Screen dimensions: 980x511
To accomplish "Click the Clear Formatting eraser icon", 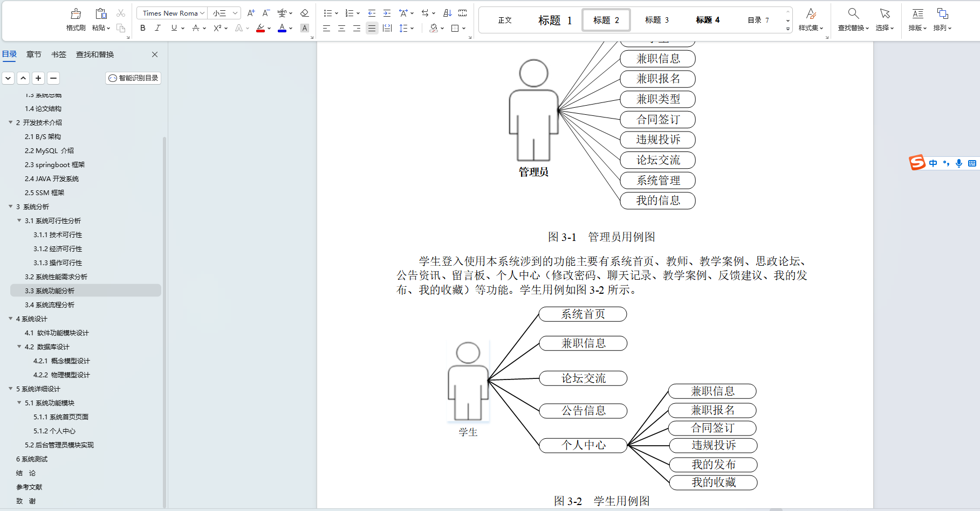I will pos(305,13).
